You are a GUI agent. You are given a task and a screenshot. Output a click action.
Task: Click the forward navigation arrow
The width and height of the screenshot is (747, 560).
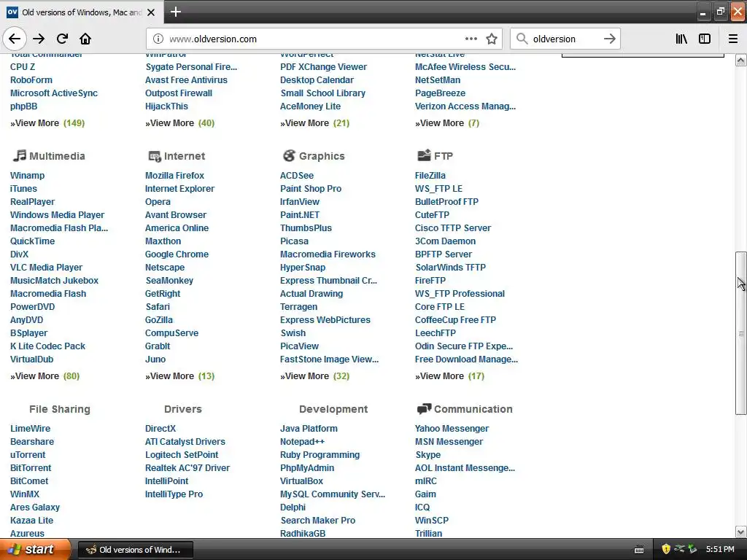tap(39, 39)
